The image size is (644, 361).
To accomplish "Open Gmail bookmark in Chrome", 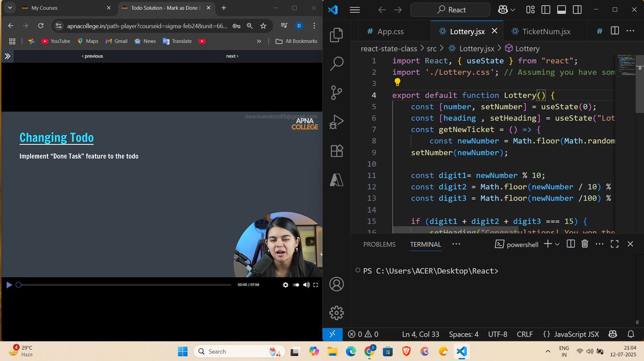I will [117, 41].
